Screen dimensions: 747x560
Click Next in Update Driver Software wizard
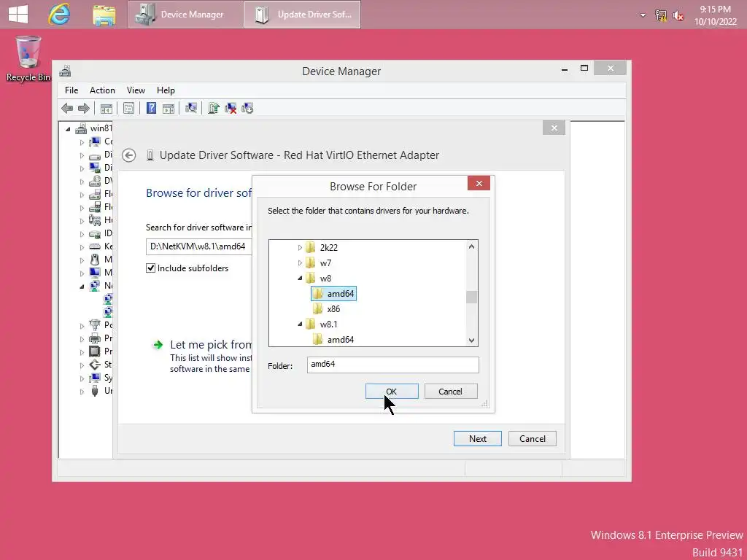[477, 438]
